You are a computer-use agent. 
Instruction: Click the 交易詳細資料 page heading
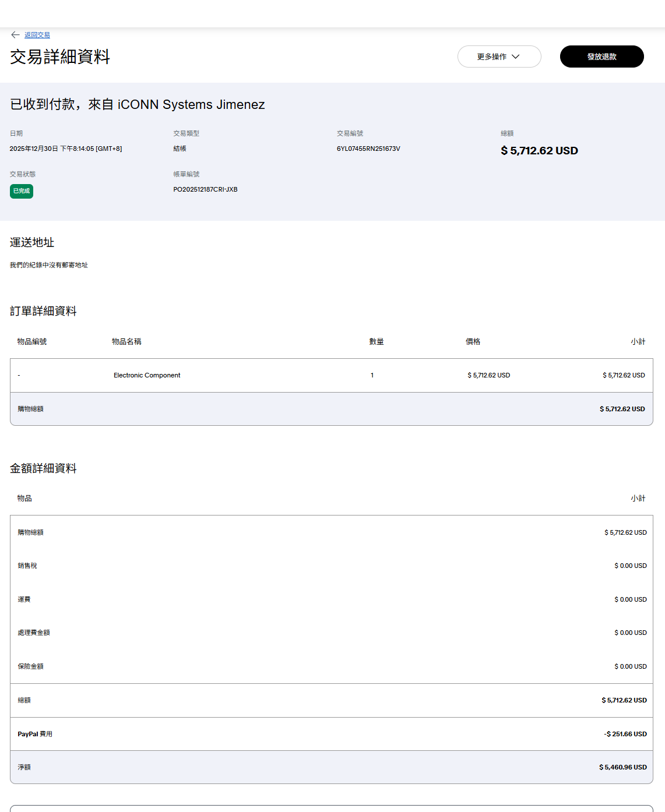point(60,57)
